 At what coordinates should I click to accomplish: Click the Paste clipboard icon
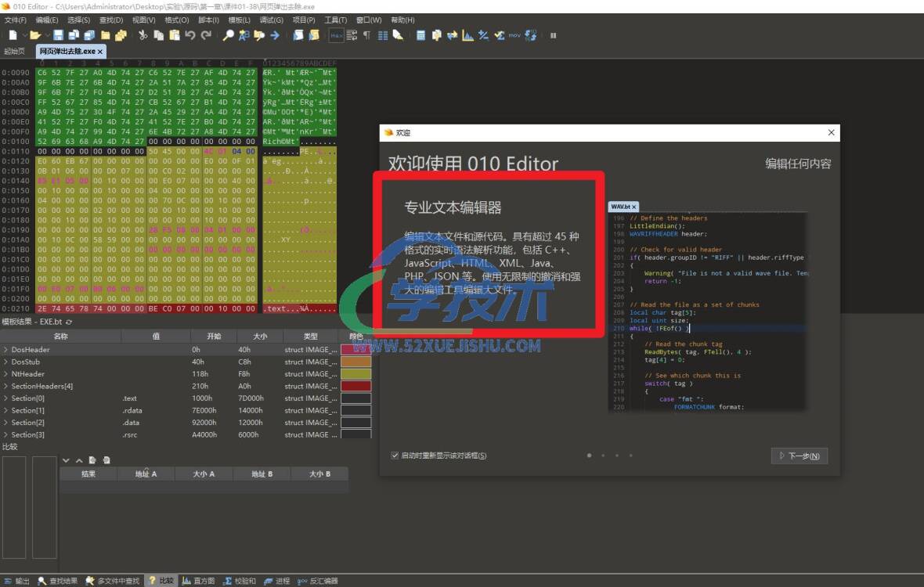coord(175,35)
